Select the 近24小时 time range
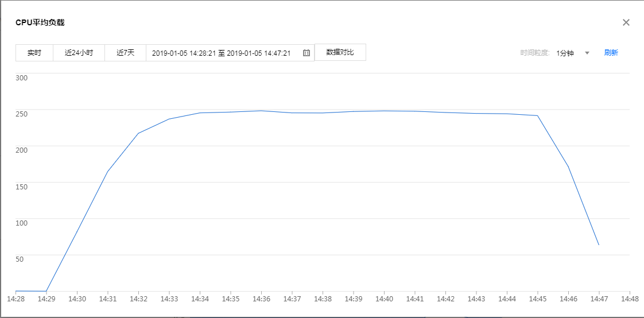The width and height of the screenshot is (644, 318). (x=79, y=53)
